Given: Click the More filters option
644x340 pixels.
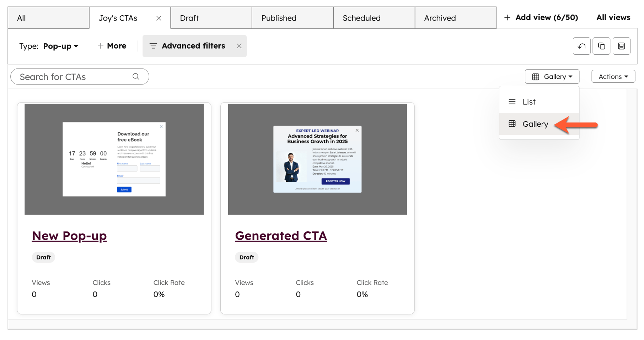Looking at the screenshot, I should (112, 46).
